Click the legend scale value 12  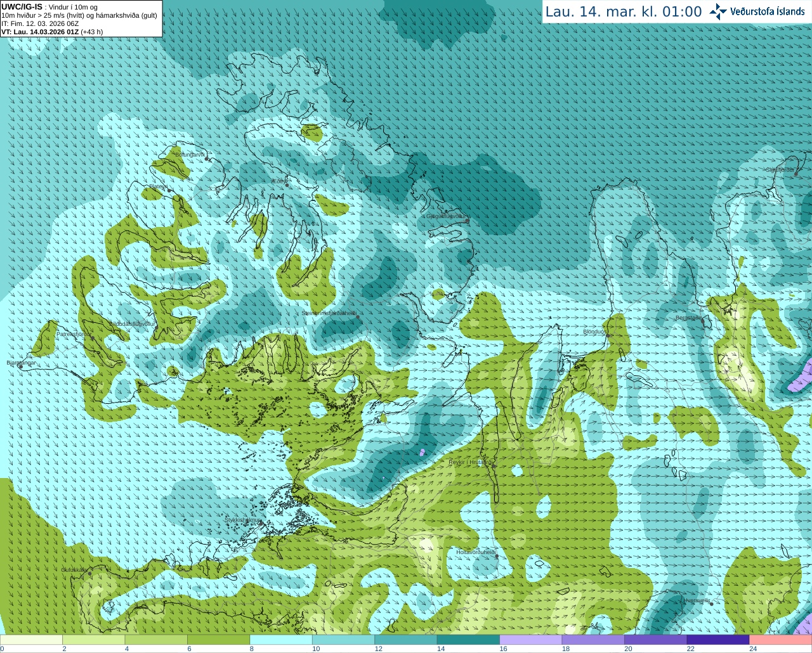pyautogui.click(x=378, y=649)
